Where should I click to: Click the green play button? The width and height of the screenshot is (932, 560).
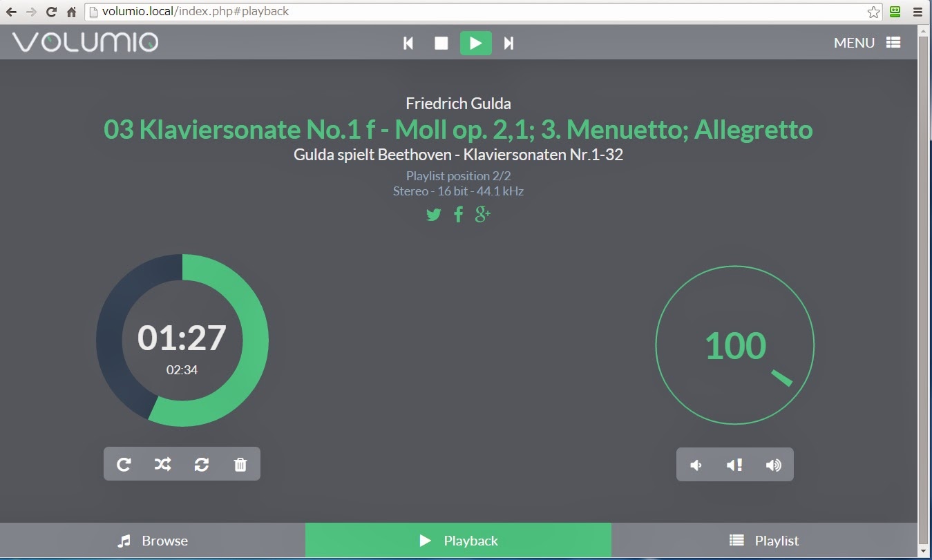(476, 43)
